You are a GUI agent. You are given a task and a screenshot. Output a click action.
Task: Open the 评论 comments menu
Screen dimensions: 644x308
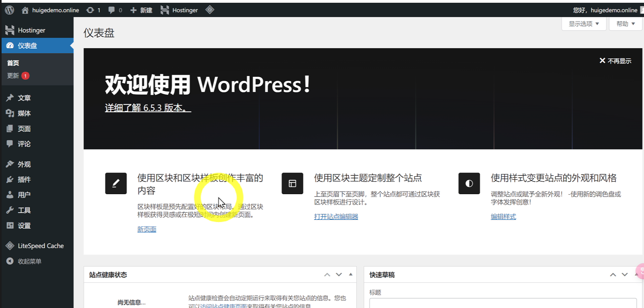[x=37, y=144]
